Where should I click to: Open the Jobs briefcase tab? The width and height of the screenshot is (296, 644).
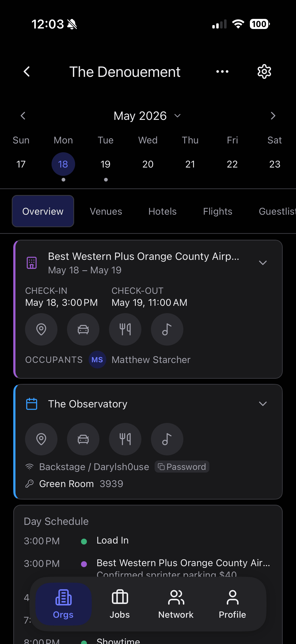click(120, 604)
